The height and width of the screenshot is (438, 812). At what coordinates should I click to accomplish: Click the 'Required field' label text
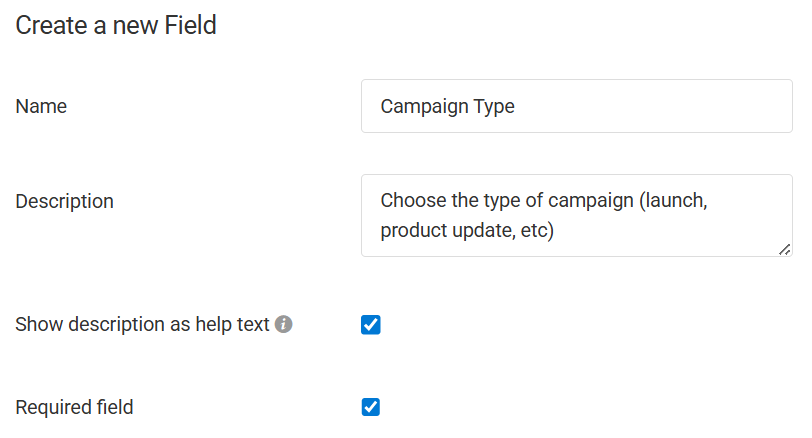pyautogui.click(x=74, y=407)
